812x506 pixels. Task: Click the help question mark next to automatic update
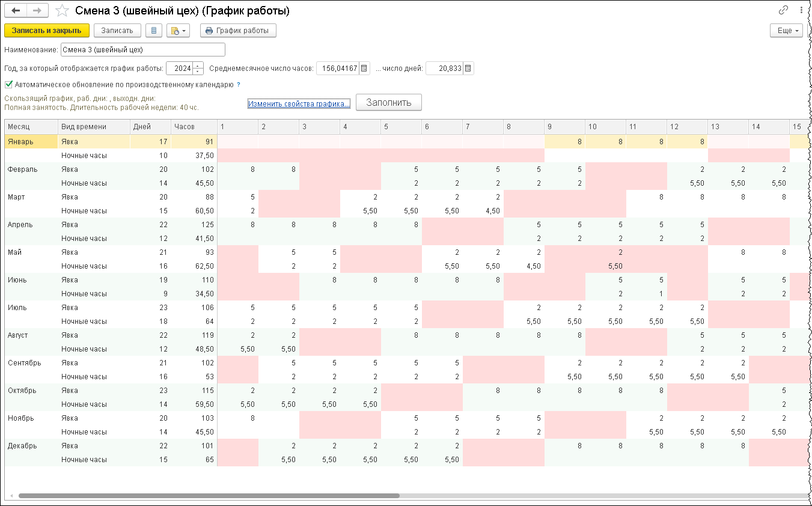click(x=239, y=85)
